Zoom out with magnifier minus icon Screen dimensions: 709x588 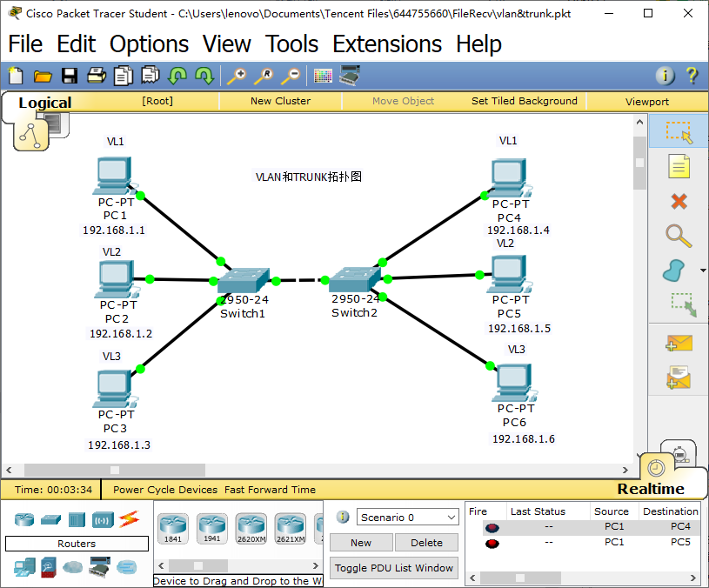point(291,76)
